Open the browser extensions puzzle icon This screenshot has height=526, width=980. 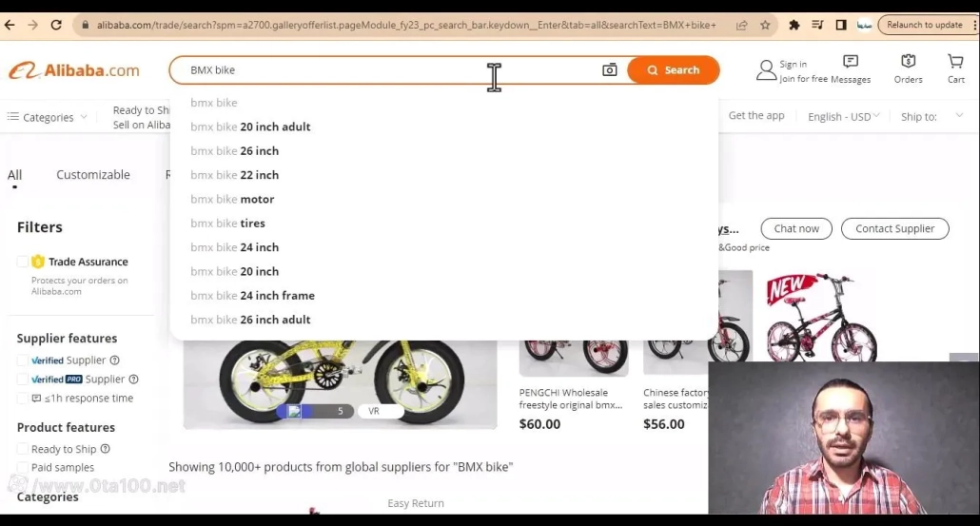pyautogui.click(x=794, y=25)
